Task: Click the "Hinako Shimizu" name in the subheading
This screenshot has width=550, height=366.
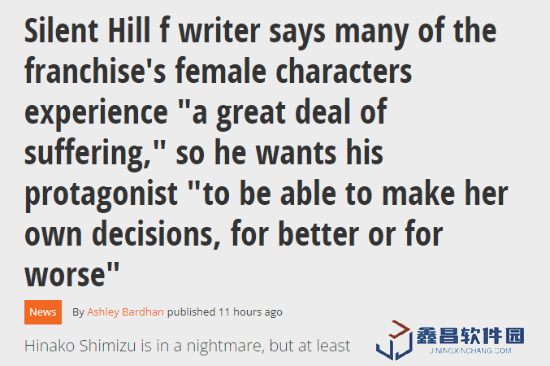Action: point(80,346)
